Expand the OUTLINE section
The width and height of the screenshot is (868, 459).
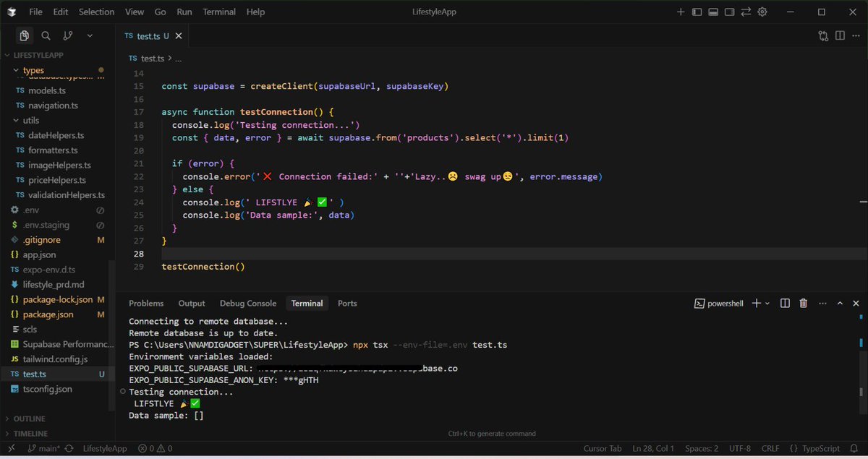pyautogui.click(x=29, y=419)
